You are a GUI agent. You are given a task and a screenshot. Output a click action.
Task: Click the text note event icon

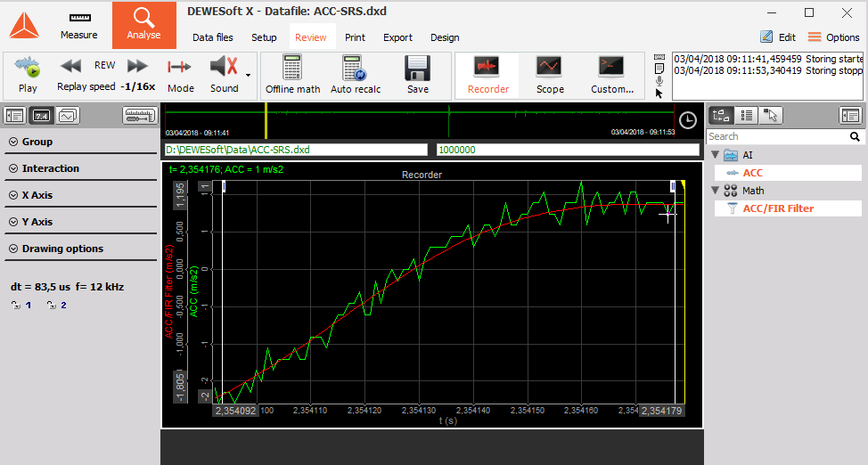(659, 69)
